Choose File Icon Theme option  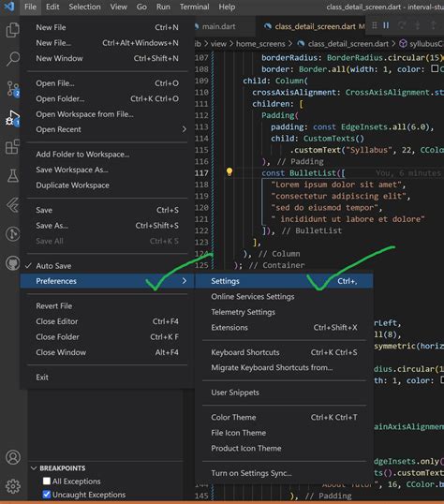pyautogui.click(x=284, y=433)
